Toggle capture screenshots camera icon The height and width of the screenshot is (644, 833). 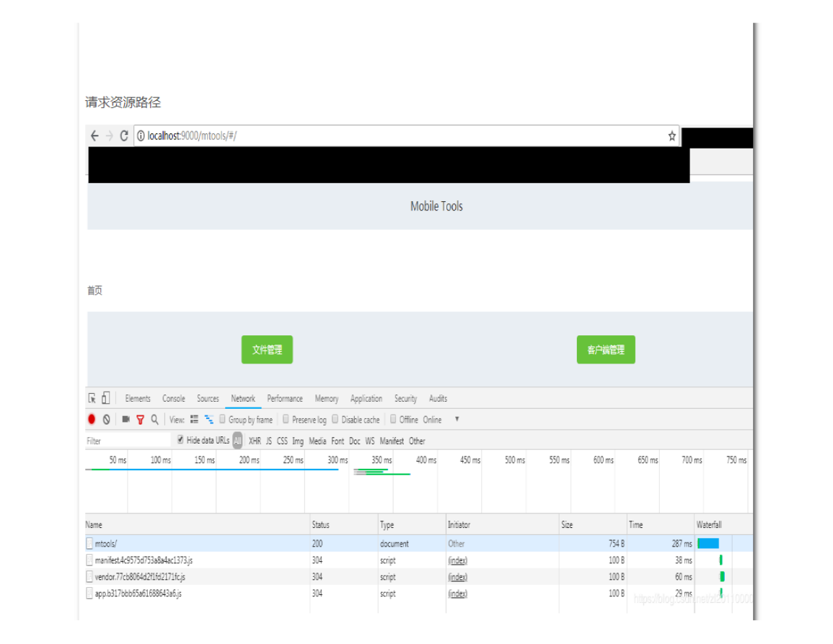coord(126,419)
